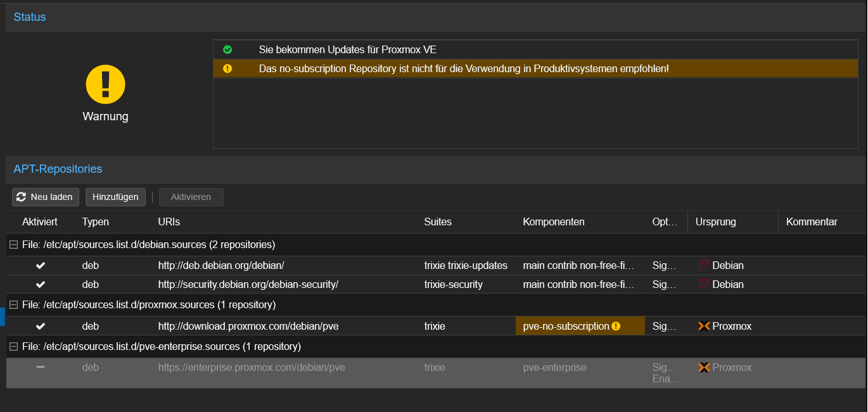Click the warning icon beside the no-subscription message
The image size is (868, 412).
(x=227, y=68)
